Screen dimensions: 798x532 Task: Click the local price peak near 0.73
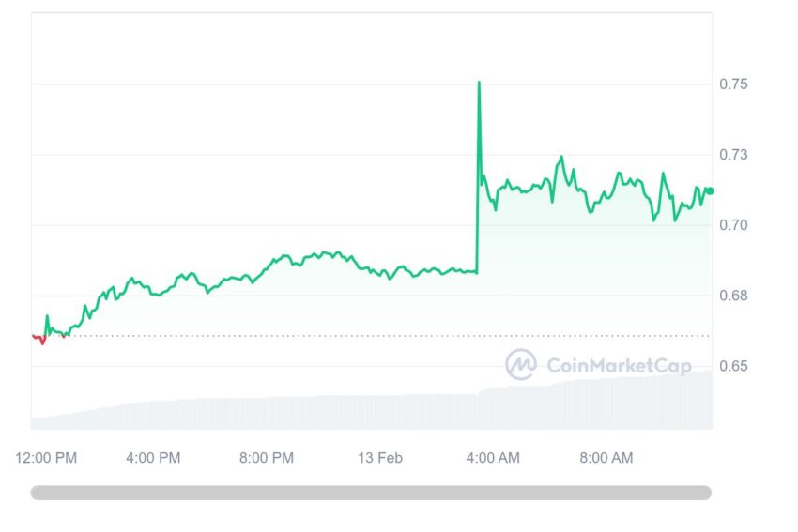coord(561,157)
